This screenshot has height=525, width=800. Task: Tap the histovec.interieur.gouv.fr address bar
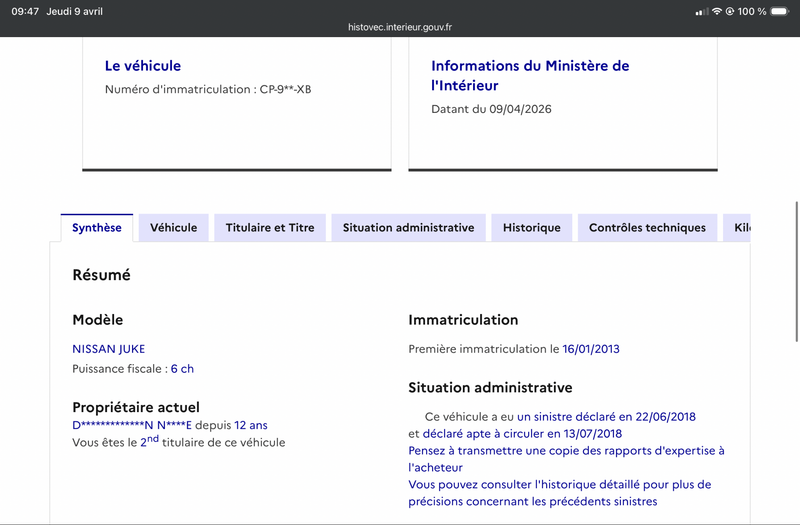400,27
